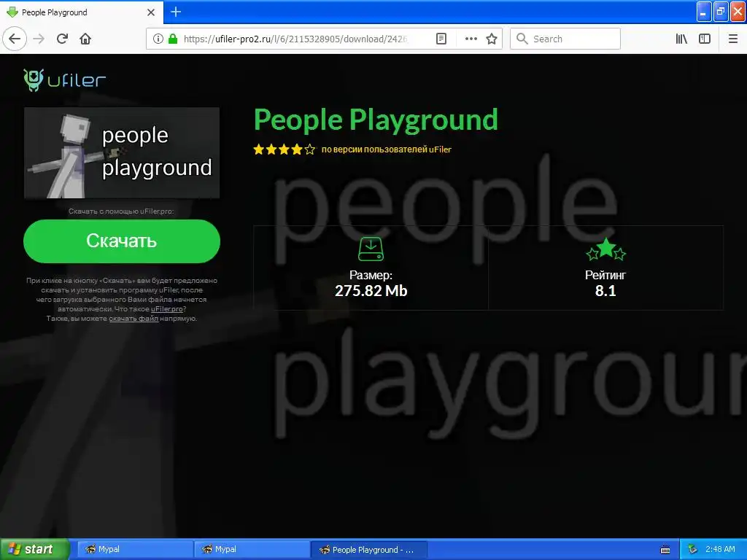Image resolution: width=747 pixels, height=560 pixels.
Task: Open the uFiler.pro explanation link
Action: click(x=167, y=309)
